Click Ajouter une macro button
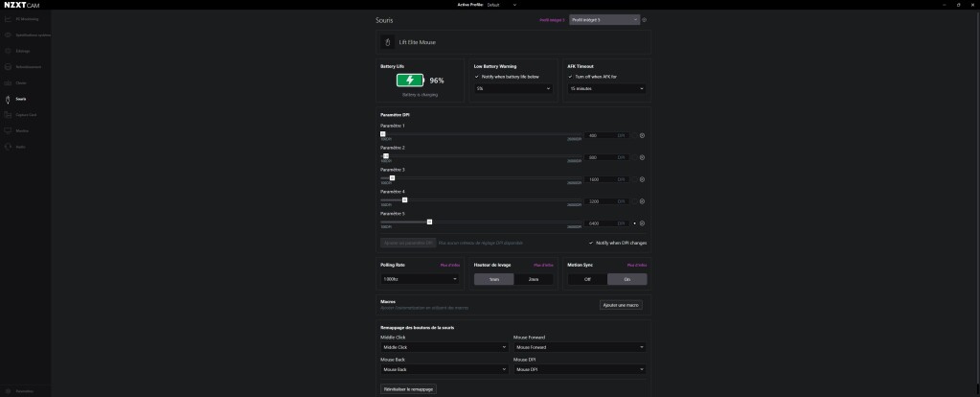Screen dimensions: 980x397 (x=622, y=305)
